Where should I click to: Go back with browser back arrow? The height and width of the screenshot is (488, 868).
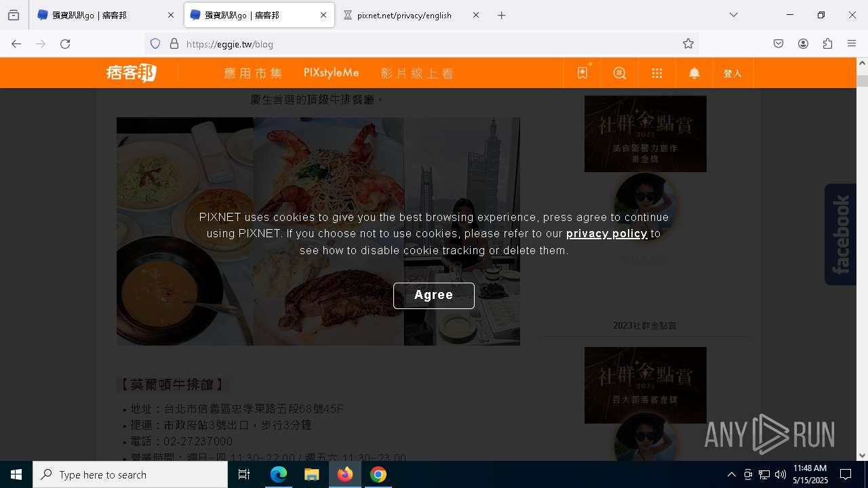pyautogui.click(x=16, y=44)
